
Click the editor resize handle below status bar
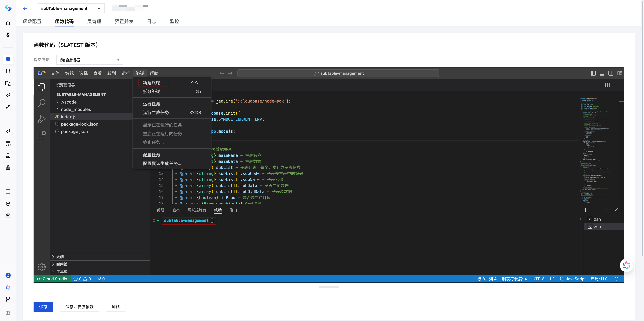click(x=329, y=287)
